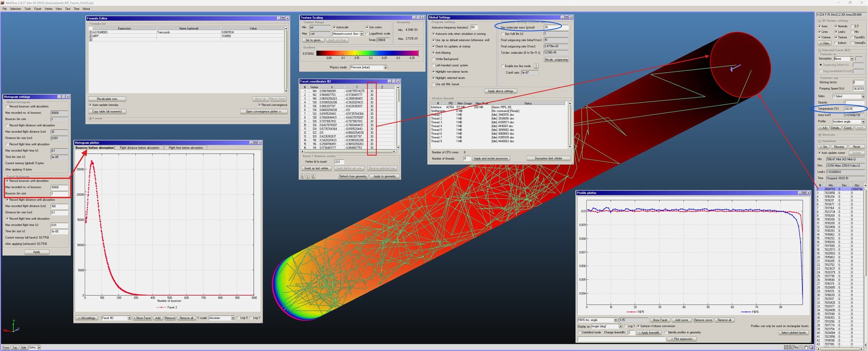Select the hand pan tool icon
This screenshot has width=868, height=351.
click(x=806, y=347)
